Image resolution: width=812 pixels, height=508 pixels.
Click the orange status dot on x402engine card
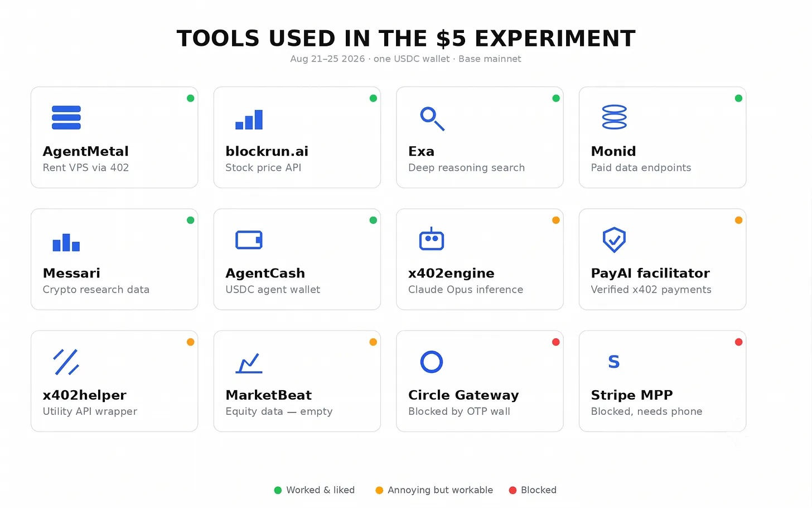(556, 220)
